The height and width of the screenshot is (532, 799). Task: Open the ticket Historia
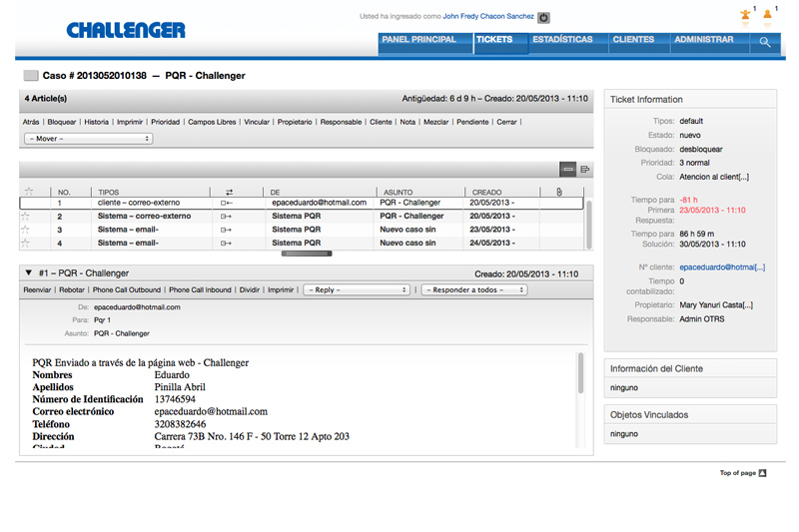(x=96, y=122)
